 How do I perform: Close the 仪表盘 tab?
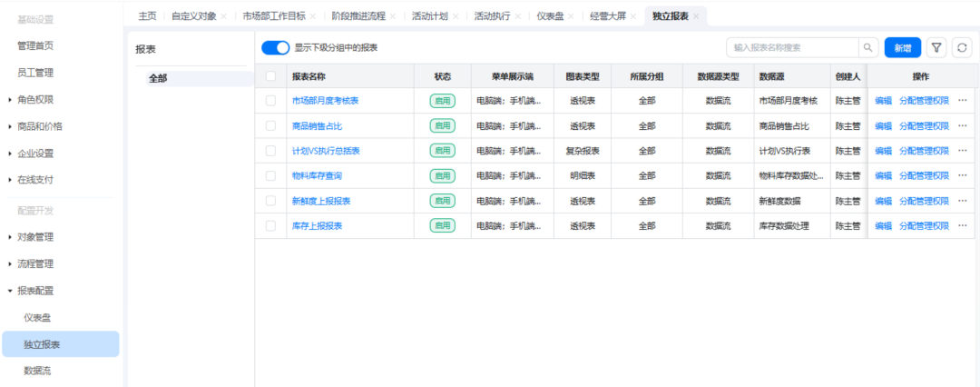click(571, 16)
